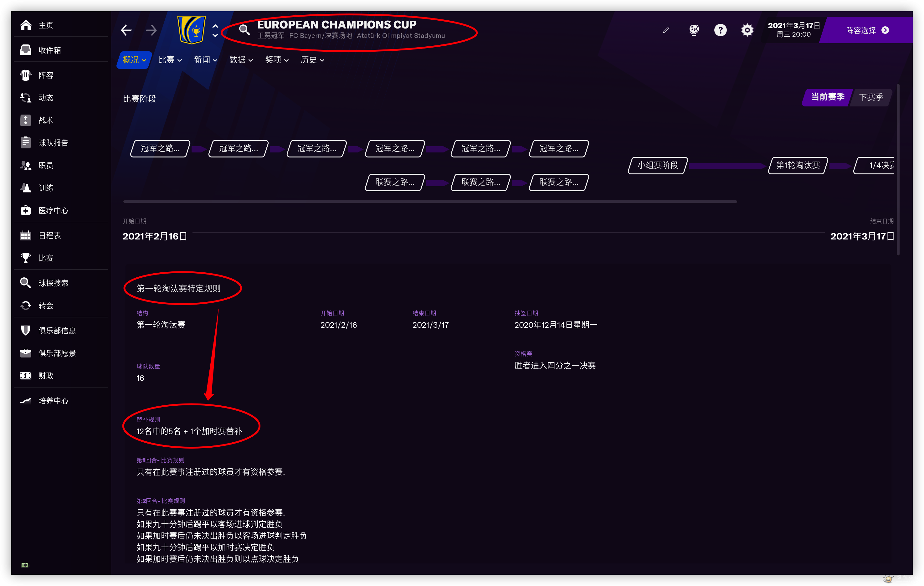Switch to 下赛季 next season toggle
The height and width of the screenshot is (586, 924).
871,97
